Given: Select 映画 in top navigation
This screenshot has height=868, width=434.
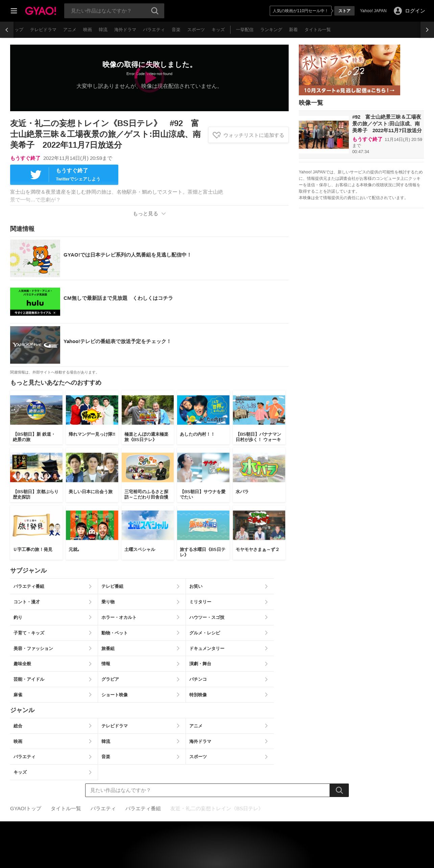Looking at the screenshot, I should [88, 30].
